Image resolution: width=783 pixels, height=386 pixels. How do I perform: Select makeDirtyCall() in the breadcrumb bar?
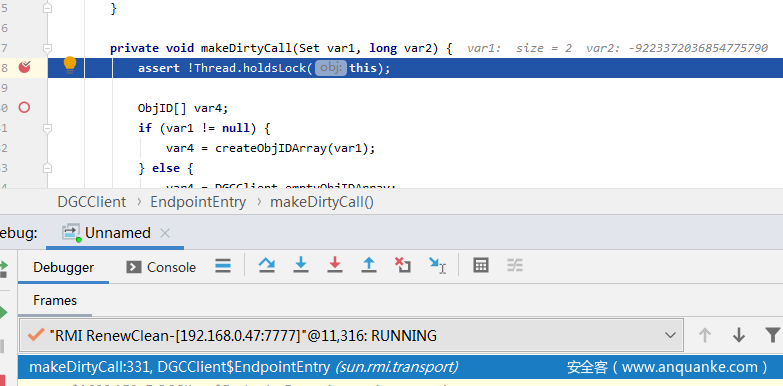coord(322,202)
